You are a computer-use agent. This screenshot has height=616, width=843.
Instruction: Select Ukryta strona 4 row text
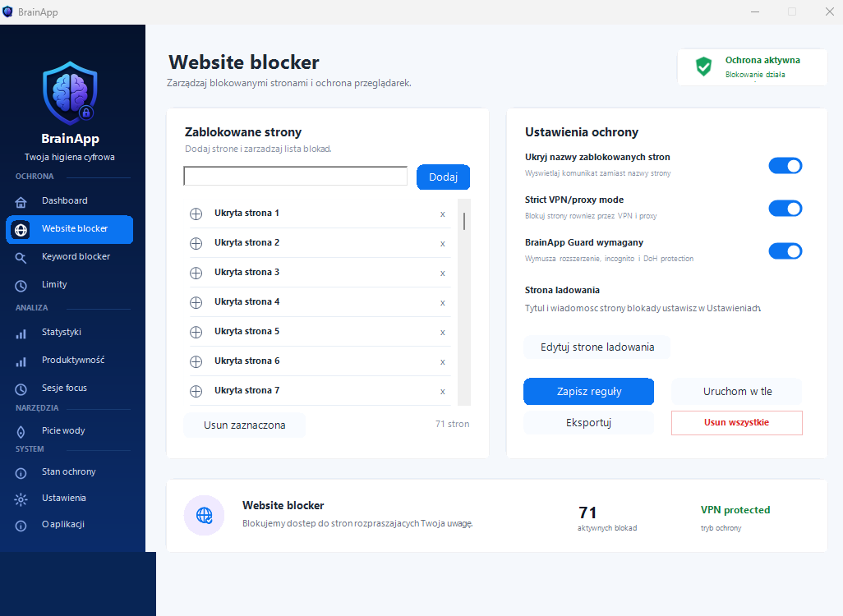246,301
